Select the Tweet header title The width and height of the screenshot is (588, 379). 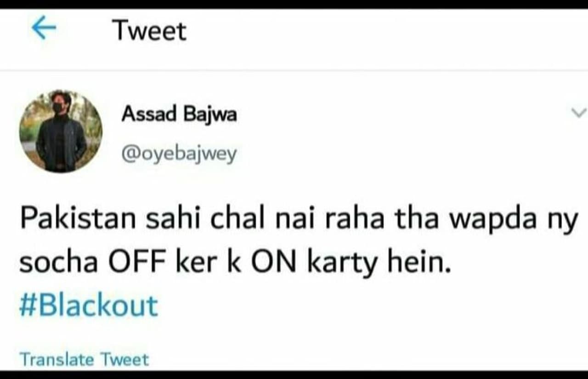[149, 31]
